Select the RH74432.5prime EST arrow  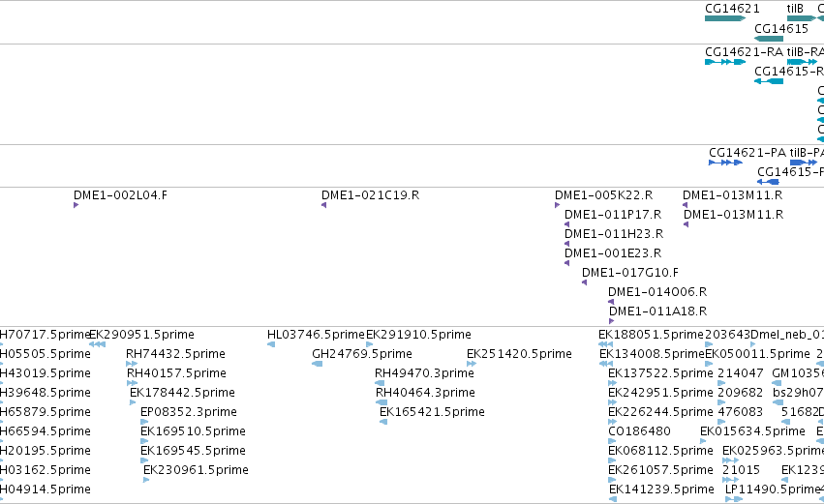coord(132,364)
